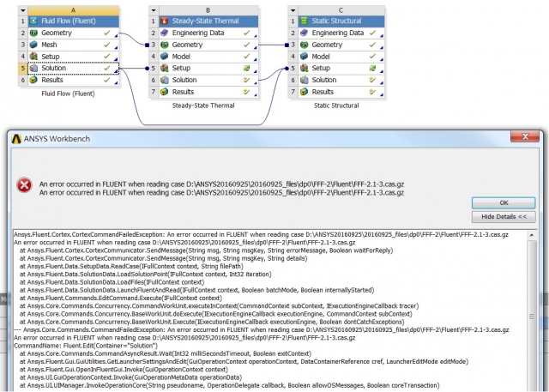
Task: Click the ANSYS logo in dialog title bar
Action: (17, 136)
